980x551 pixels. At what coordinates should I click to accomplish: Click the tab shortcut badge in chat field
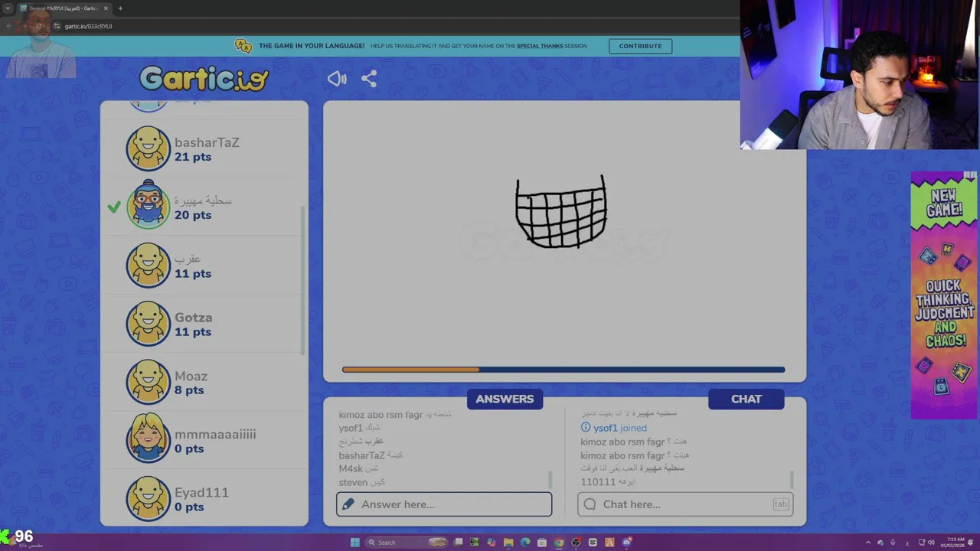pos(780,504)
